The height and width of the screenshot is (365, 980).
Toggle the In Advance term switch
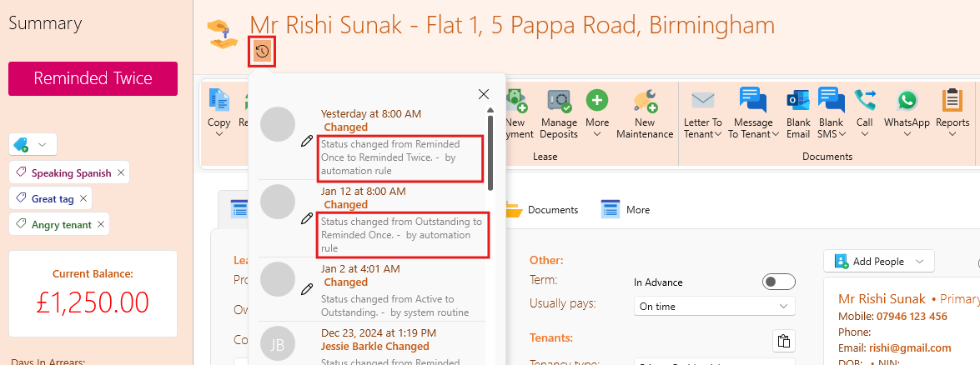point(779,282)
